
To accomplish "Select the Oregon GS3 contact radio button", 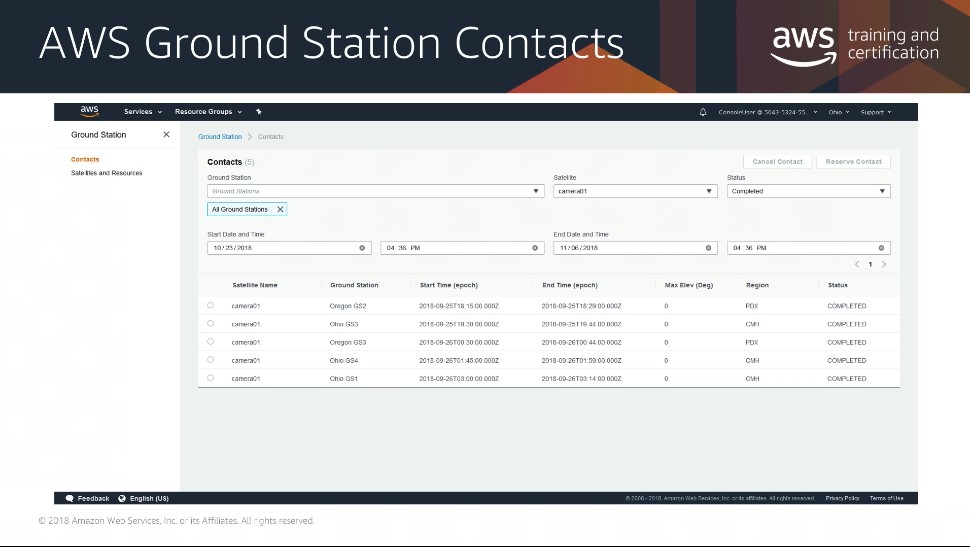I will pyautogui.click(x=210, y=342).
